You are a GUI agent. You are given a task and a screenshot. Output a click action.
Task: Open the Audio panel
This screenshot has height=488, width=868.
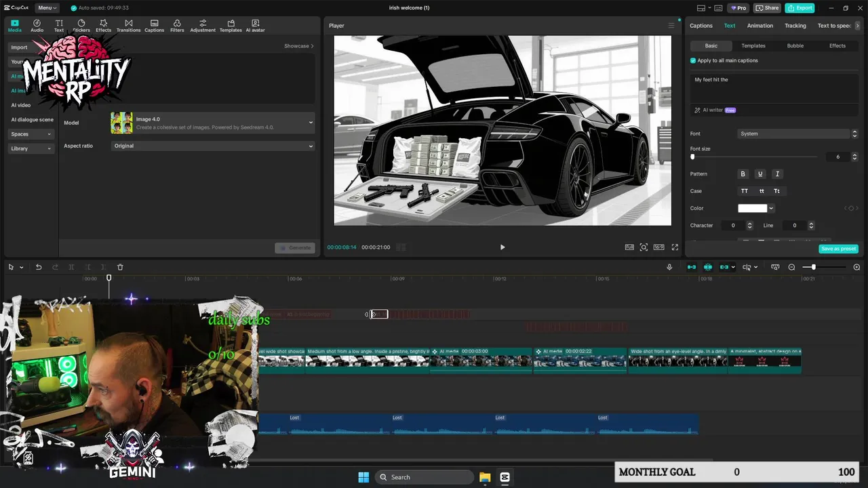coord(37,26)
